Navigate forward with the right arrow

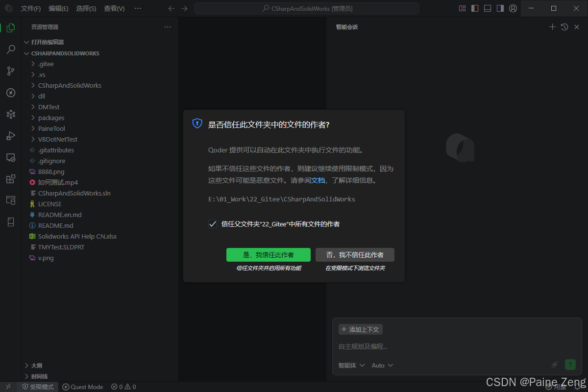click(184, 8)
